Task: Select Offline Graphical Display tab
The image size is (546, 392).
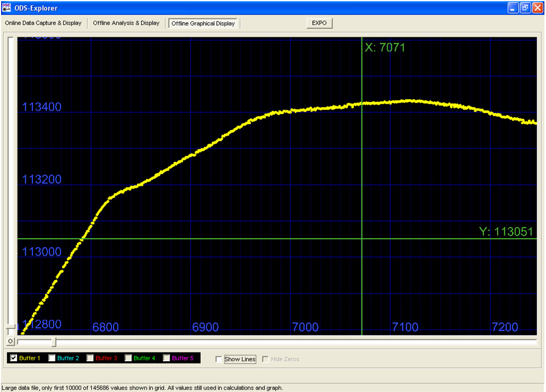Action: click(203, 24)
